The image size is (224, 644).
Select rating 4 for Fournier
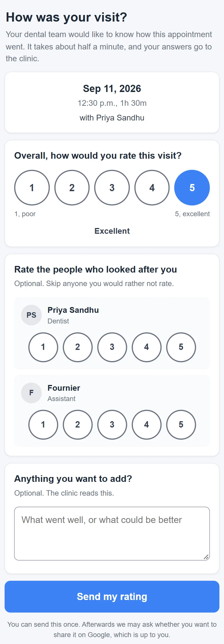tap(146, 425)
